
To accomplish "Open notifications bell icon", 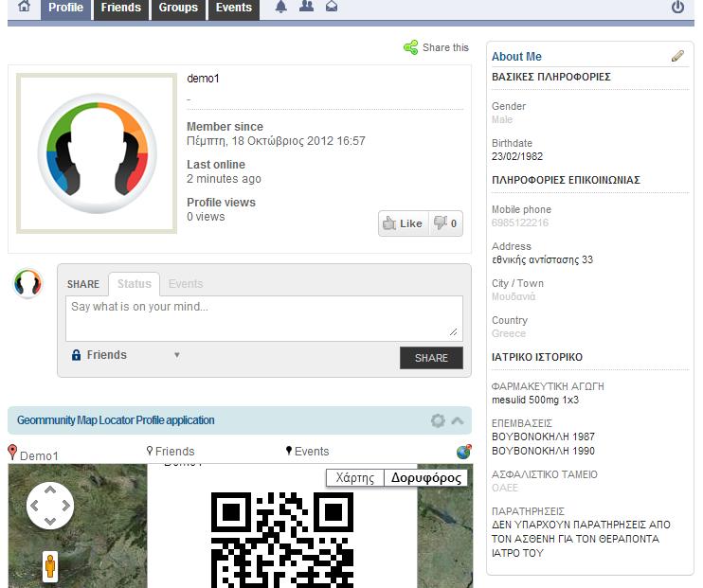I will click(x=280, y=7).
